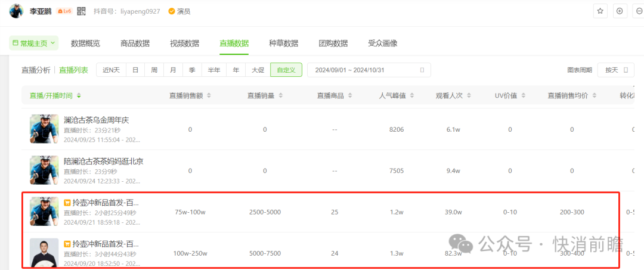Select the 月 period option
The image size is (644, 270).
click(x=173, y=70)
